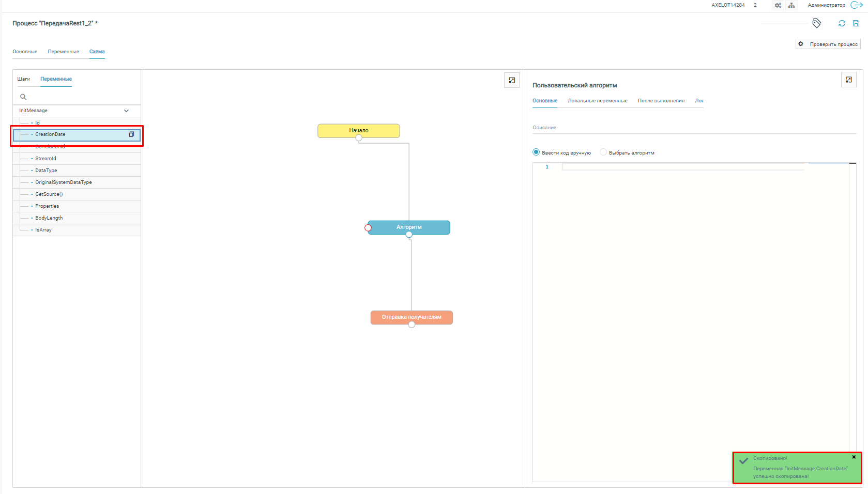Click the save process icon

(856, 23)
